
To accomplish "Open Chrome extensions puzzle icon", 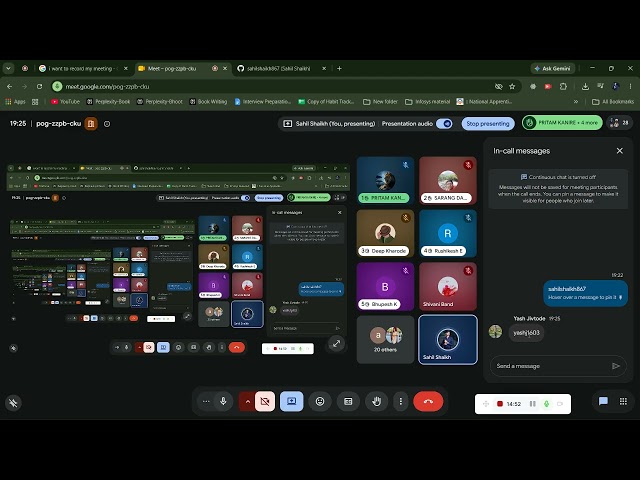I will click(563, 87).
